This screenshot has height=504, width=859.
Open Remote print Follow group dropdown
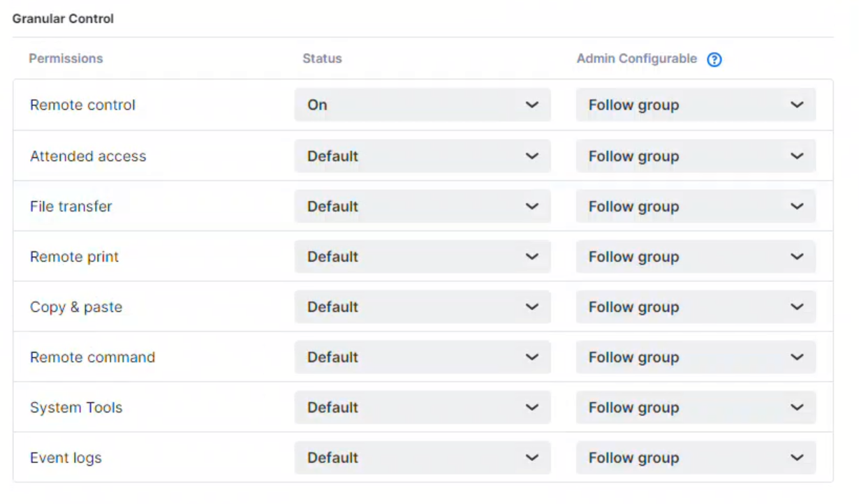click(696, 257)
